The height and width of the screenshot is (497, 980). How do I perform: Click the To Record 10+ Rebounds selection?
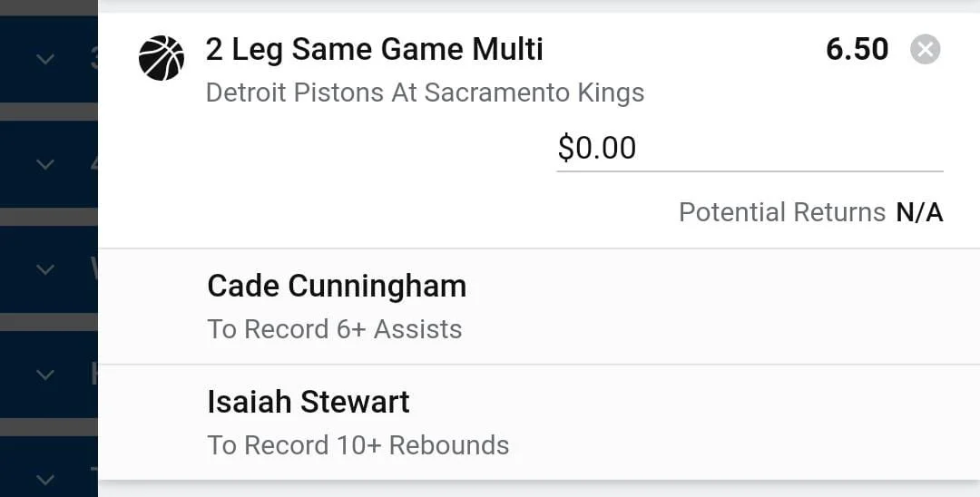358,445
